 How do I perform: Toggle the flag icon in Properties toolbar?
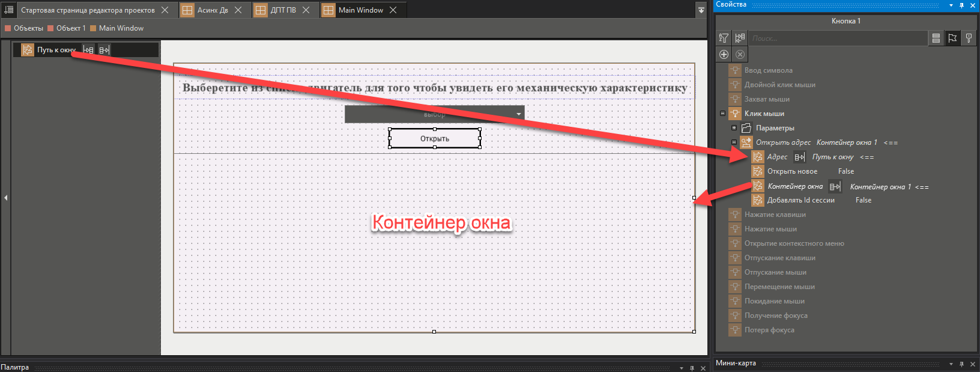point(952,38)
